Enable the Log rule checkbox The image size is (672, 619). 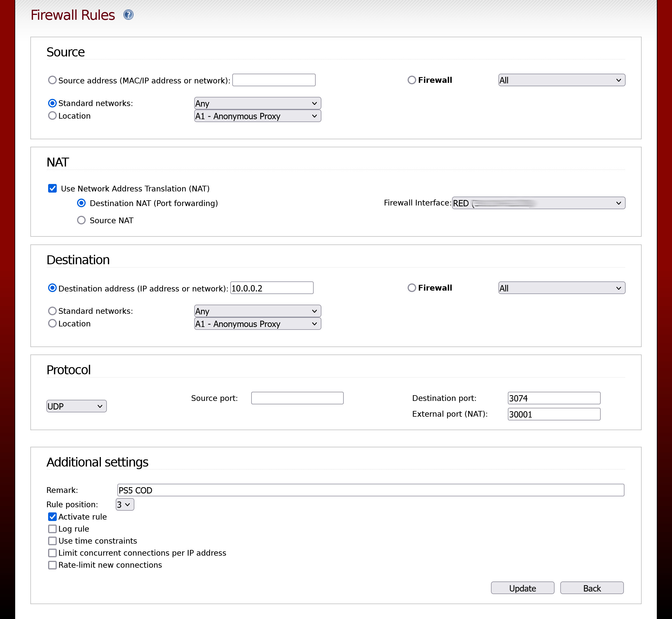pos(53,528)
